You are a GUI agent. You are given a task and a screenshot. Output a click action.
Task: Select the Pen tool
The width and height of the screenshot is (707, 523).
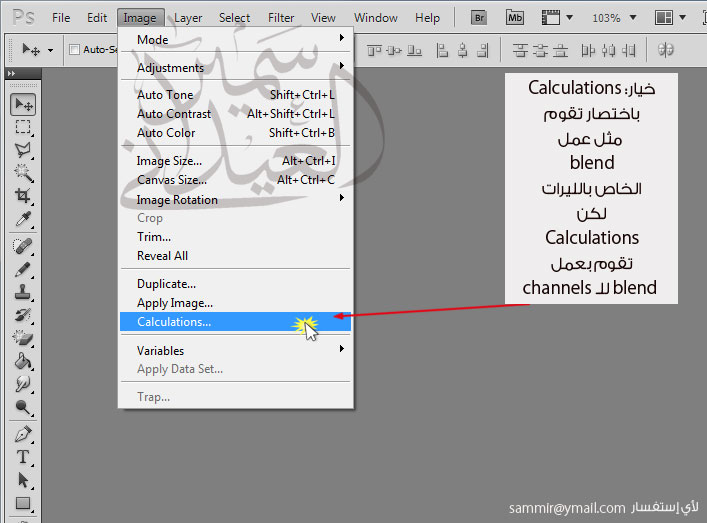click(23, 434)
